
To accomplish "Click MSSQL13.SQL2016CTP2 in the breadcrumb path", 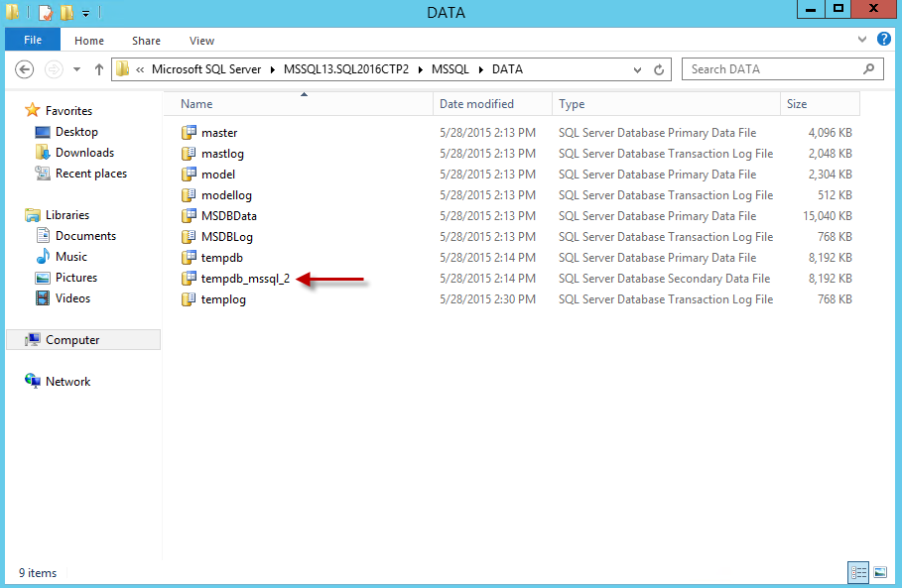I will (345, 69).
